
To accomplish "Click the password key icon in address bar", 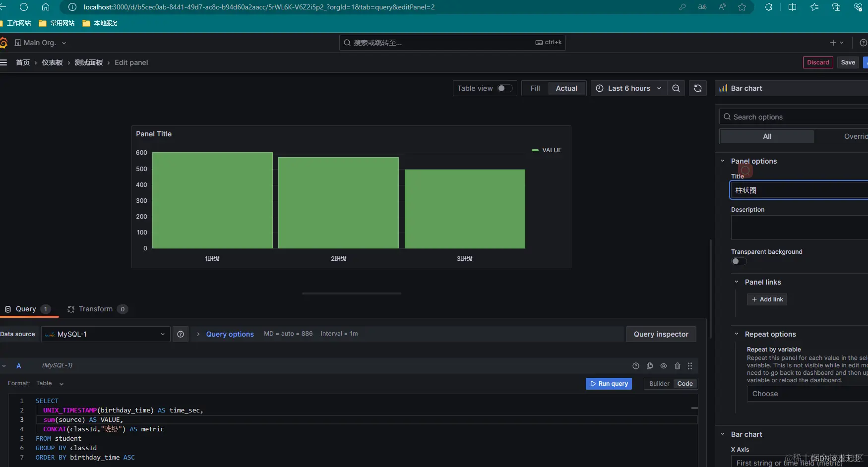I will pyautogui.click(x=682, y=7).
